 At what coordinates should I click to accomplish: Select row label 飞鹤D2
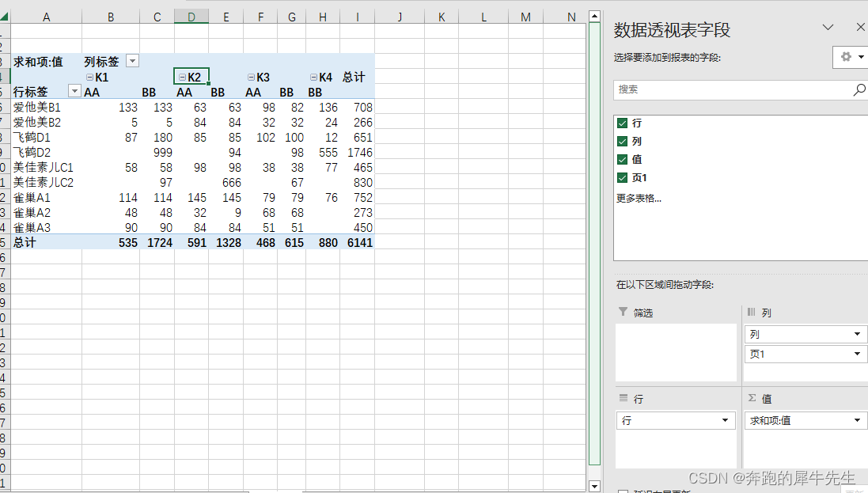click(x=47, y=152)
